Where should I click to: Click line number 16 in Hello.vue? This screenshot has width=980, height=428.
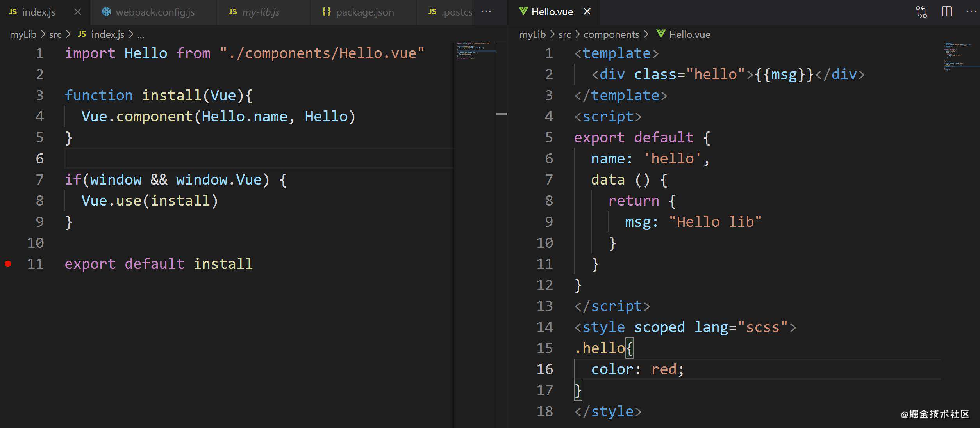point(544,369)
